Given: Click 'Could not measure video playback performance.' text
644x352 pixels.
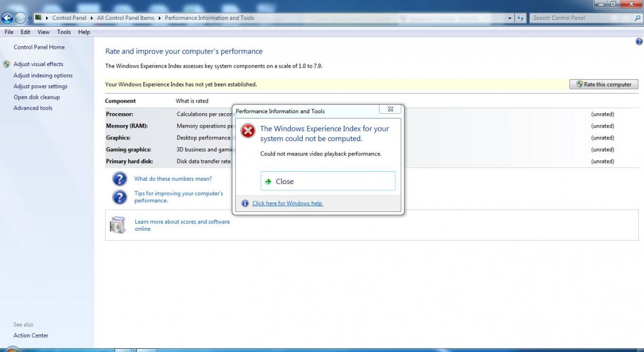Looking at the screenshot, I should tap(321, 154).
